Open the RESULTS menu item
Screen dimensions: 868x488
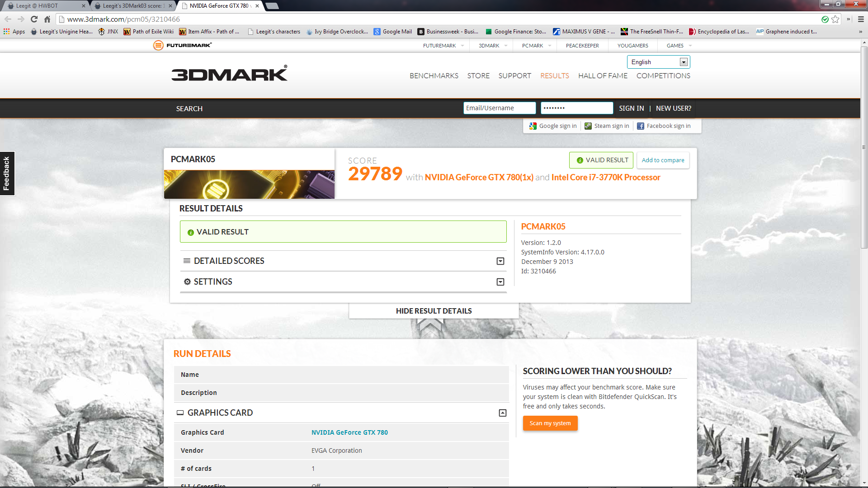(x=555, y=76)
